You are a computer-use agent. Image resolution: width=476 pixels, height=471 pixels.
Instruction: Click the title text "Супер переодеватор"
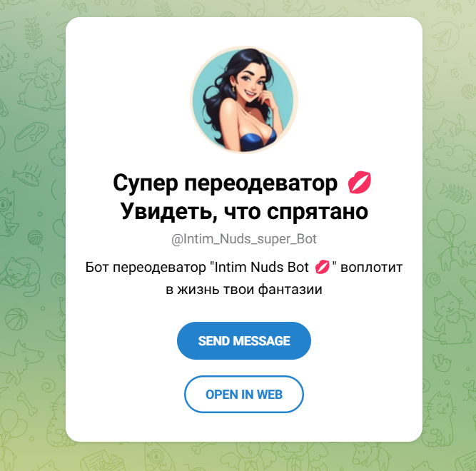(225, 183)
